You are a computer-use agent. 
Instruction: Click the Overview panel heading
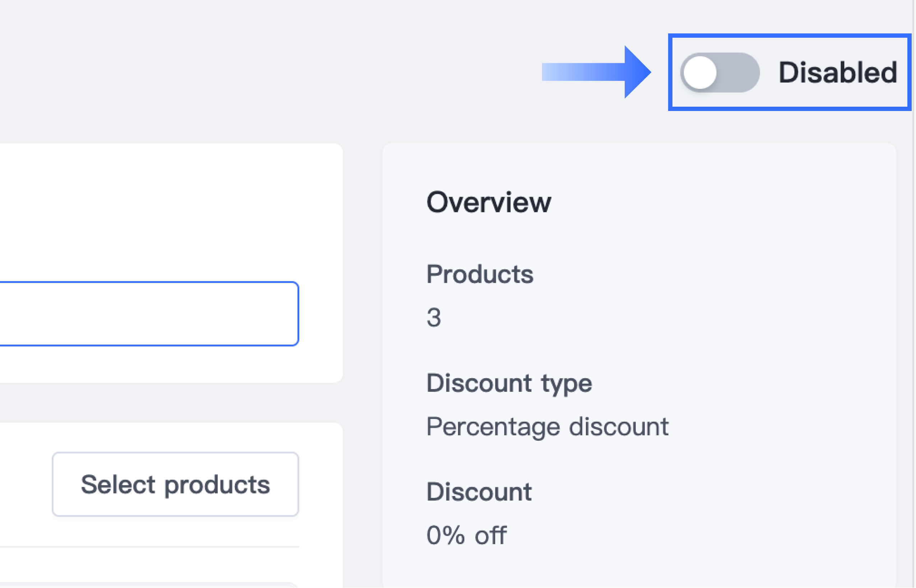[x=489, y=202]
